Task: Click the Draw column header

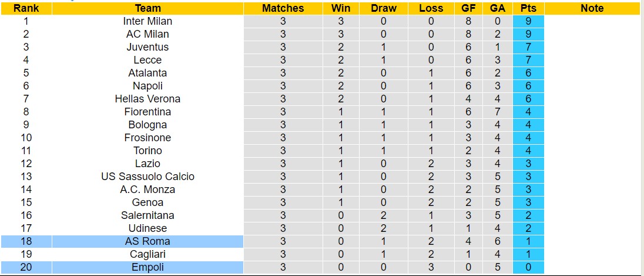Action: click(x=384, y=8)
